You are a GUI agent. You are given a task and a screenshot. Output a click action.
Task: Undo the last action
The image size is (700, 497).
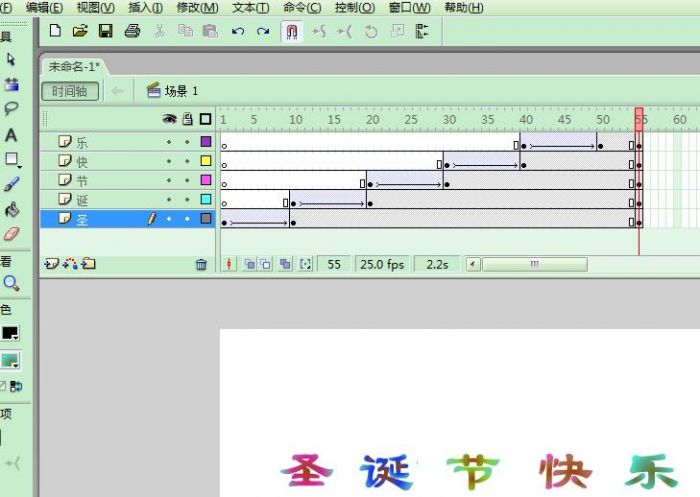click(238, 31)
